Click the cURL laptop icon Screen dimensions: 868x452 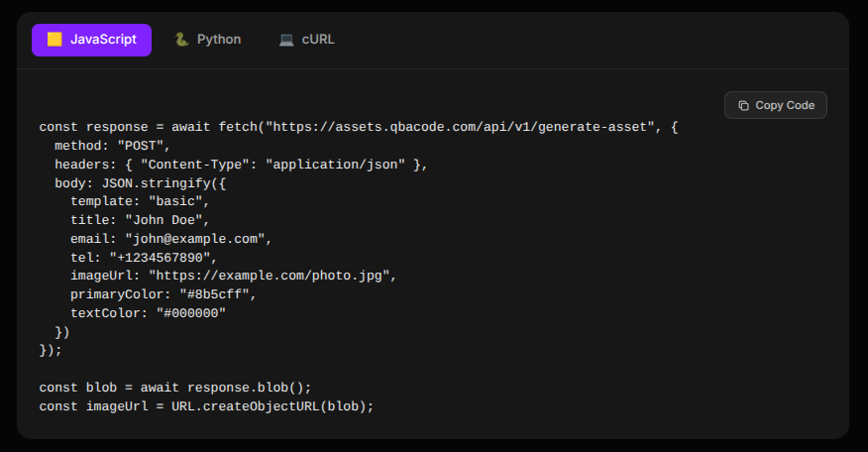pyautogui.click(x=286, y=40)
